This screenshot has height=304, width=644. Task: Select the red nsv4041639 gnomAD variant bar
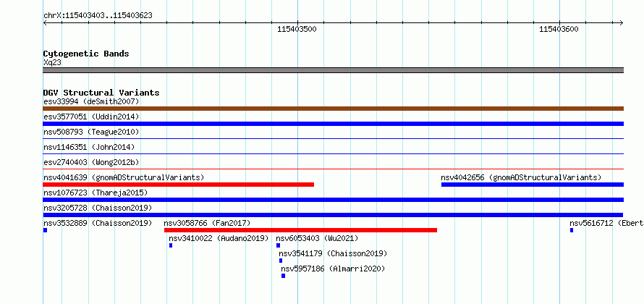[x=178, y=185]
